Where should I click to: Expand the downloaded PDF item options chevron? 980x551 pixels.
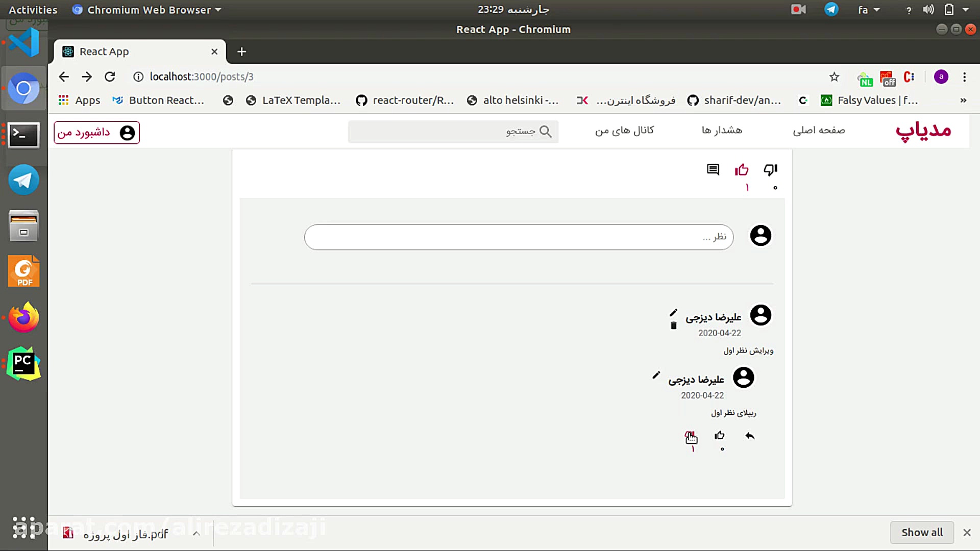point(196,533)
